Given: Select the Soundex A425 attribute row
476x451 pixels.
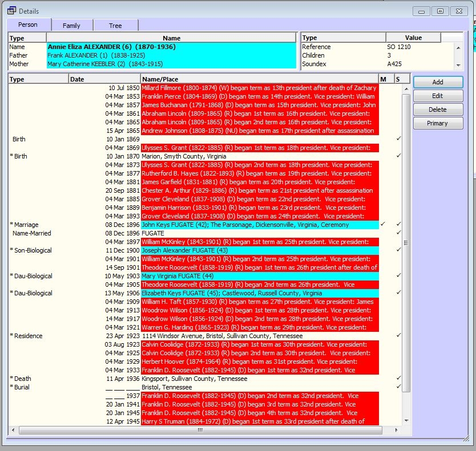Looking at the screenshot, I should click(x=378, y=64).
